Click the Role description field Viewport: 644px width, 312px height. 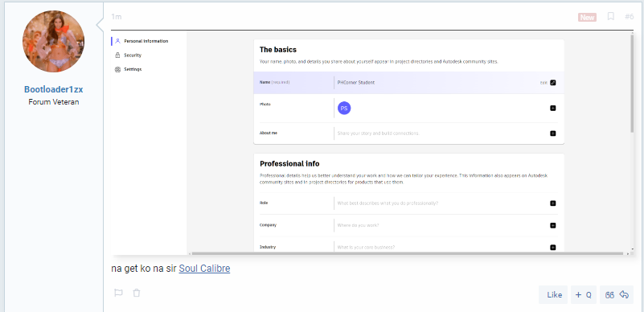(x=388, y=203)
